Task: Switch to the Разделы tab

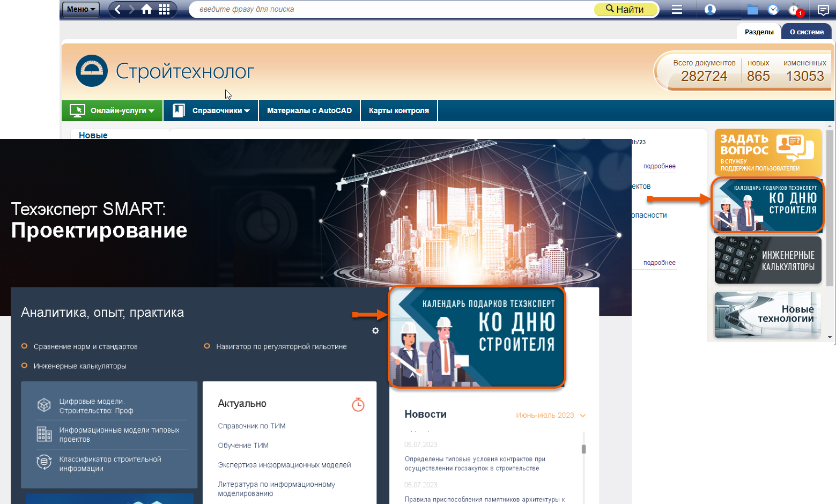Action: [x=759, y=32]
